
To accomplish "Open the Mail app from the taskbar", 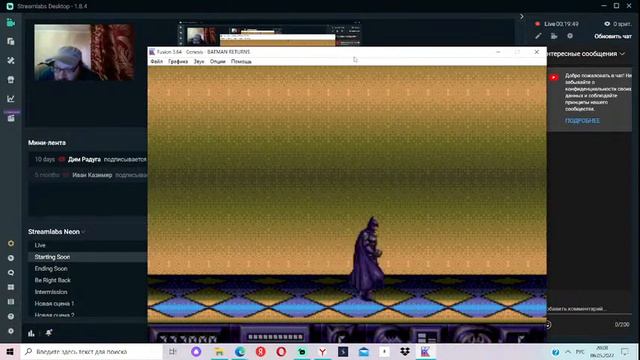I will pos(364,351).
